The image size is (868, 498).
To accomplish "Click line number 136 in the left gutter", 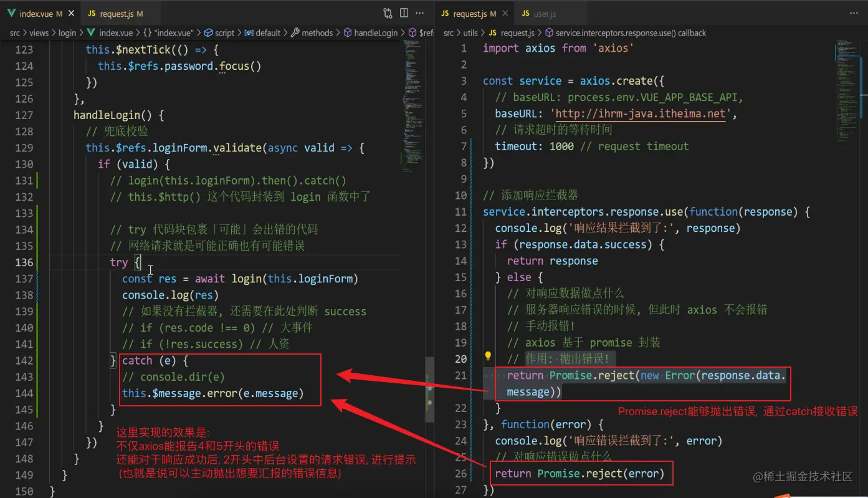I will pyautogui.click(x=24, y=262).
